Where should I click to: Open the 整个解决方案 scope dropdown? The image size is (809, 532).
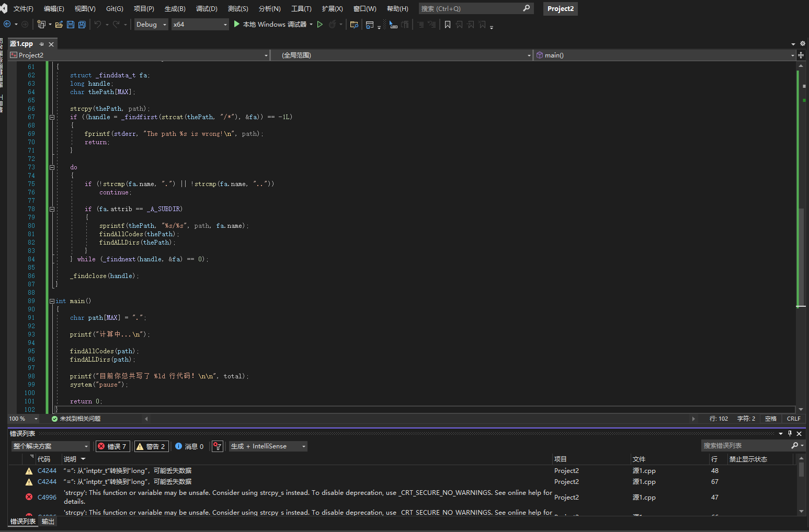coord(51,446)
